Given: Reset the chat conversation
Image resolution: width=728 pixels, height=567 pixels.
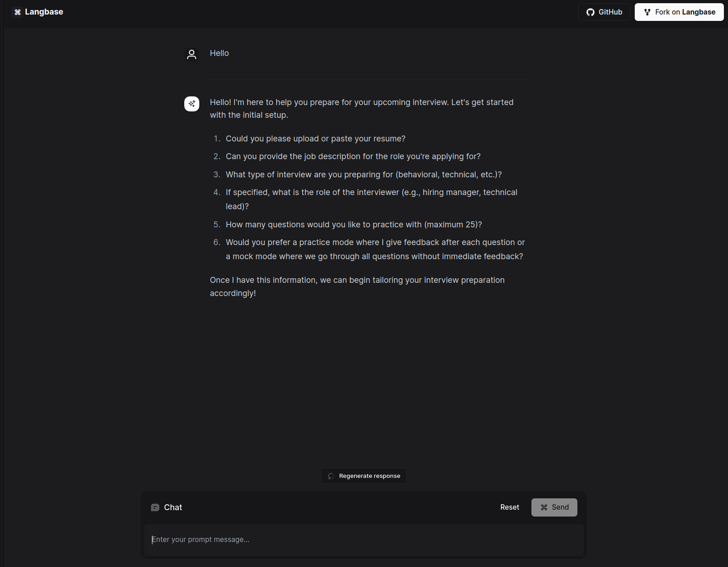Looking at the screenshot, I should (510, 507).
